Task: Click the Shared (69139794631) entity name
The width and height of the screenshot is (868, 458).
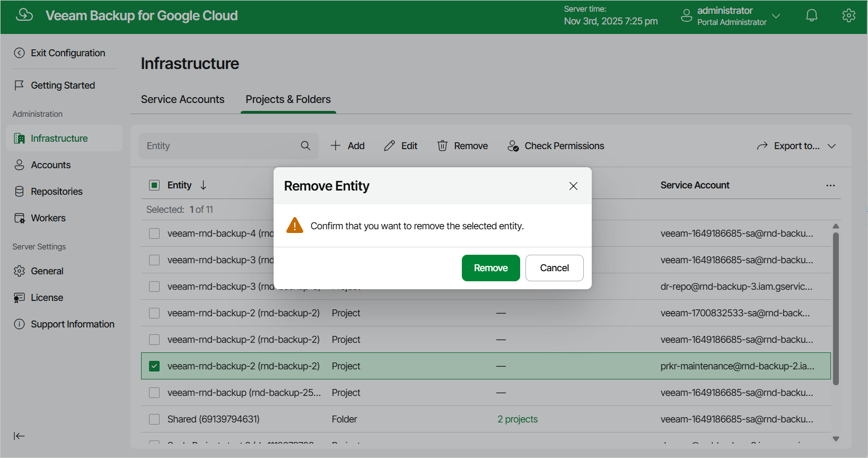Action: point(214,419)
